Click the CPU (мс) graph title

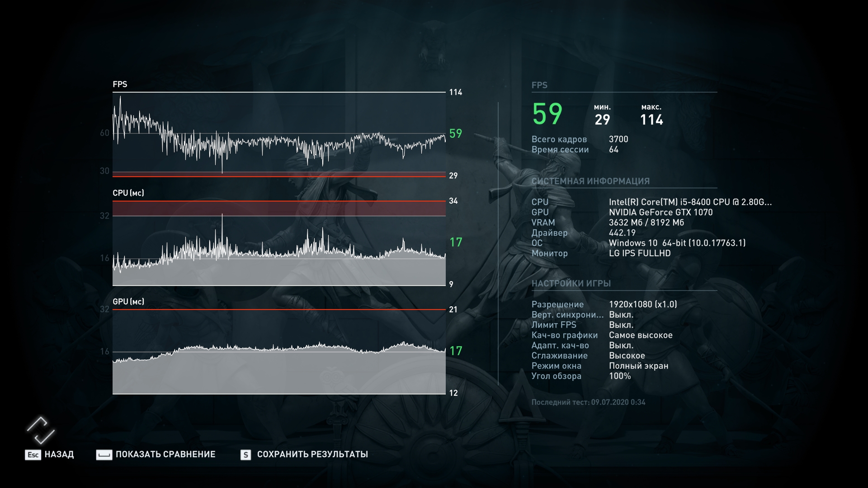coord(128,193)
